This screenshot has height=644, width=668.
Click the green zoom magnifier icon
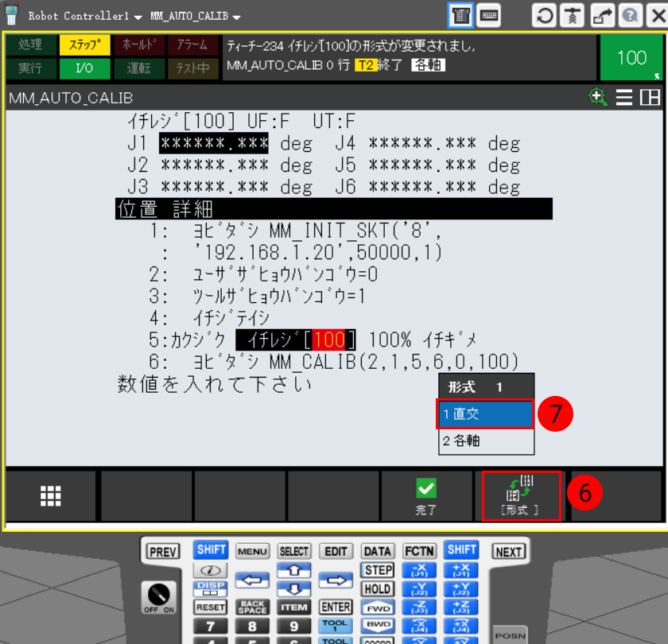point(598,98)
